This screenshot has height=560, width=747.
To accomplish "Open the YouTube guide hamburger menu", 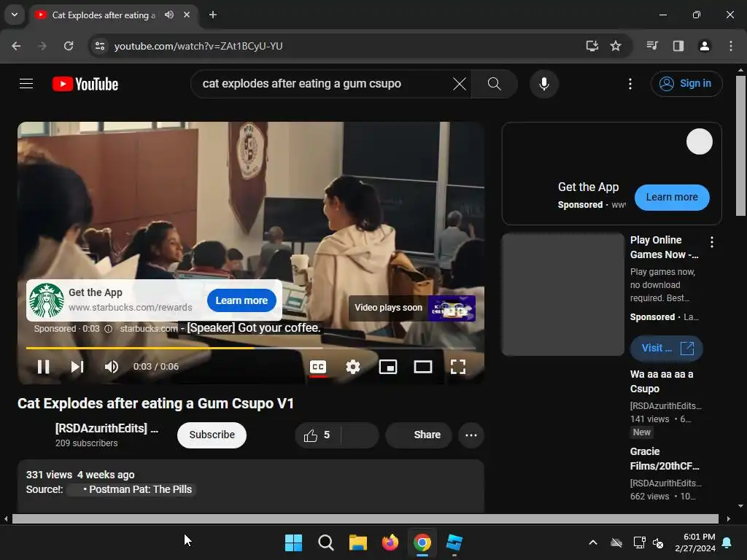I will coord(26,84).
